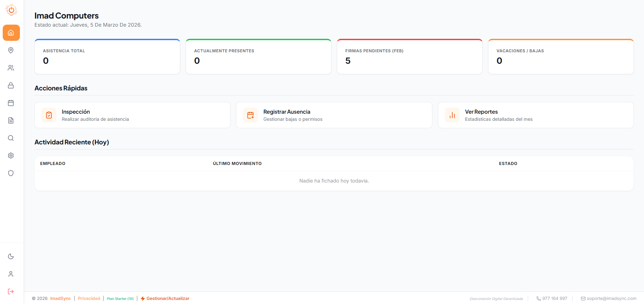
Task: Open the Home dashboard icon
Action: coord(11,33)
